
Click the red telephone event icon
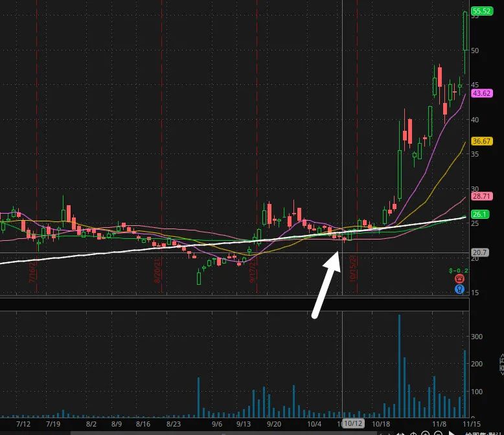[459, 279]
